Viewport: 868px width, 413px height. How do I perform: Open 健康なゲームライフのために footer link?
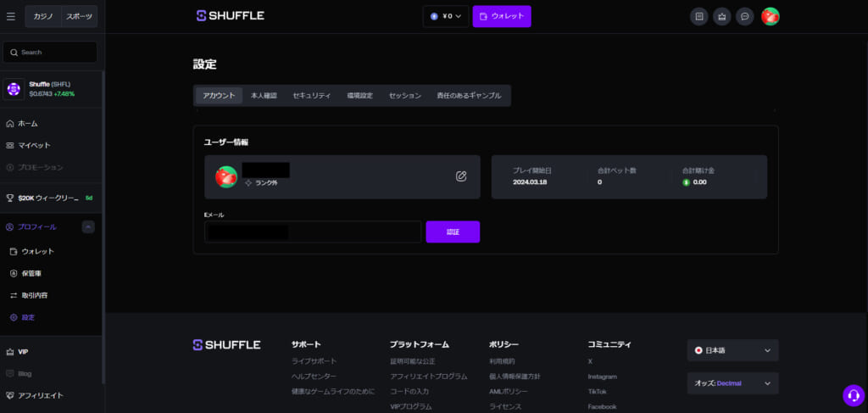click(333, 392)
